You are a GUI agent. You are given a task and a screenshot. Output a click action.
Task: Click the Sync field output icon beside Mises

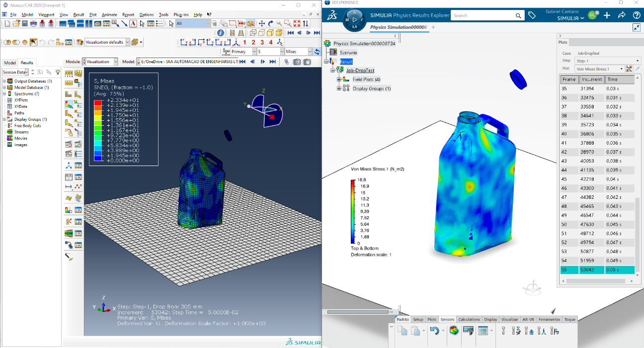tap(317, 52)
